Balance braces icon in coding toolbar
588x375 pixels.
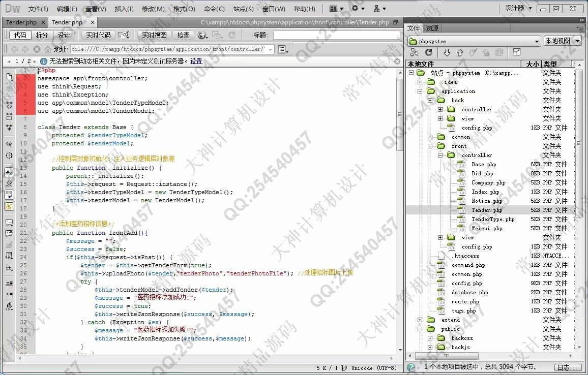tap(9, 155)
